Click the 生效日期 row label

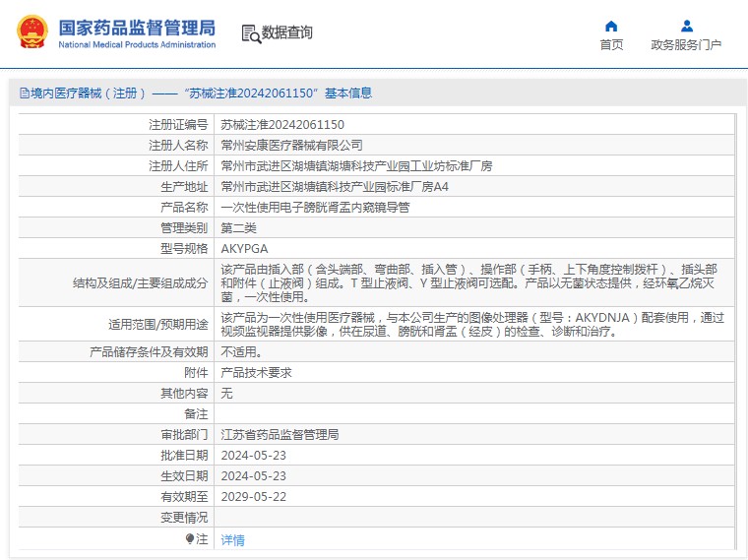tap(184, 476)
